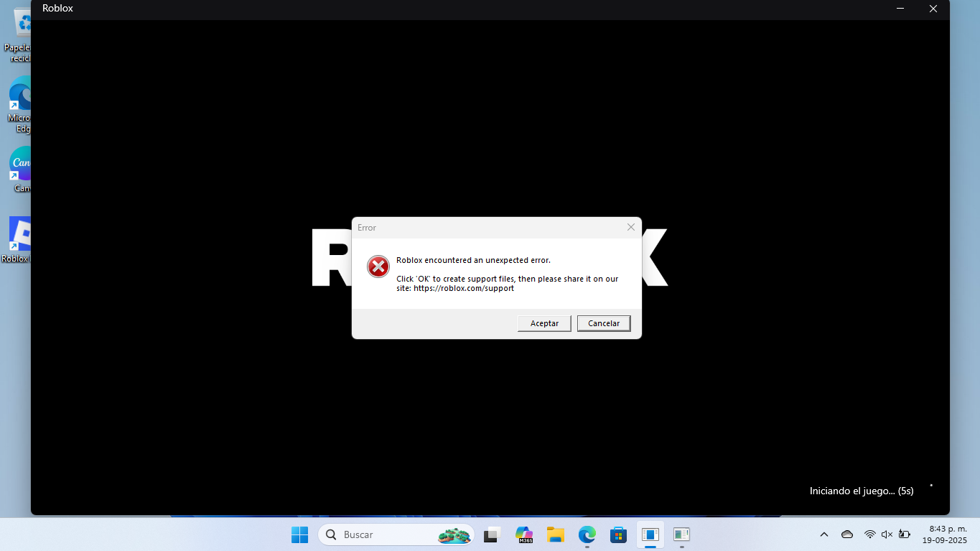This screenshot has width=980, height=551.
Task: Click the search highlight image in Buscar box
Action: 455,534
